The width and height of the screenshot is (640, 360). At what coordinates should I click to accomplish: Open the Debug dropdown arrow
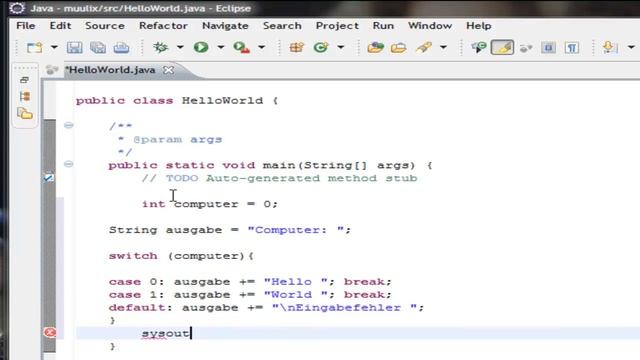(x=180, y=47)
